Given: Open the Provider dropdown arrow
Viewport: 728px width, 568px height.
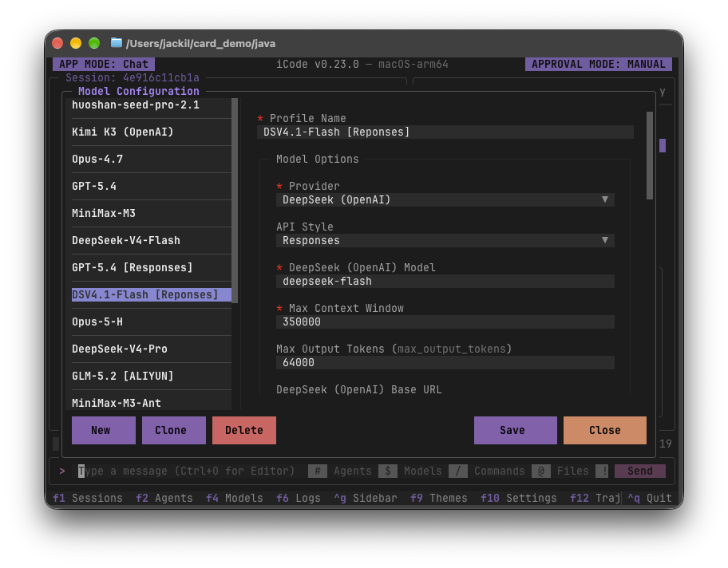Looking at the screenshot, I should [605, 199].
